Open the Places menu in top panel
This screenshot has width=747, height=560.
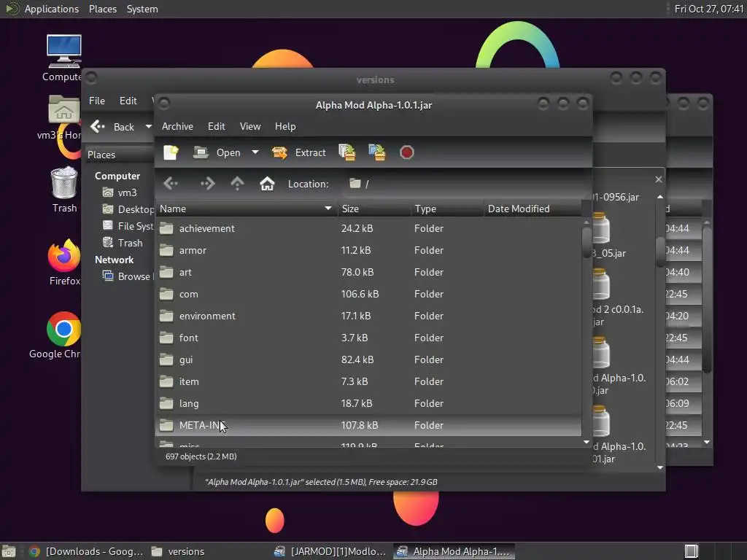[102, 9]
